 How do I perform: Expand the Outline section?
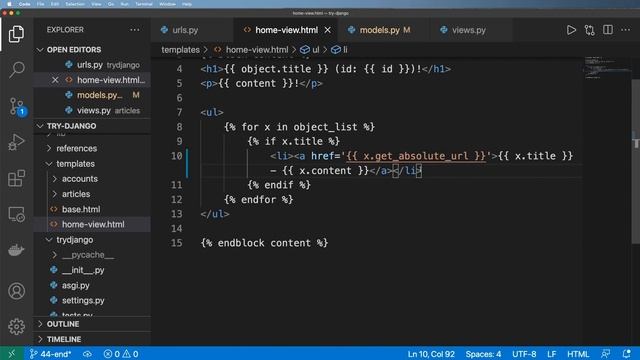pos(92,324)
